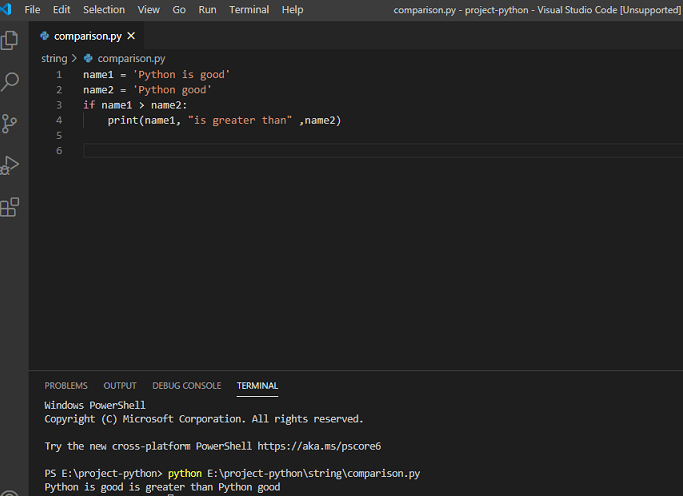Switch to the OUTPUT panel tab
683x496 pixels.
[120, 386]
